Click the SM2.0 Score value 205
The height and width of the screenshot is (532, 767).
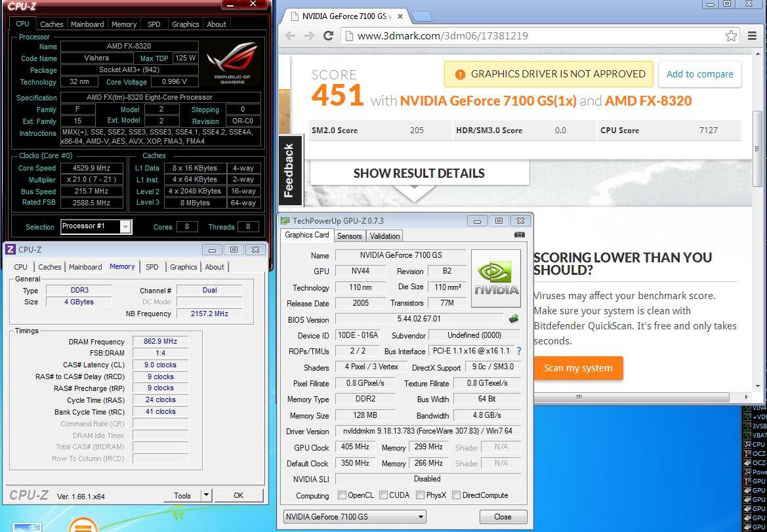[x=417, y=131]
